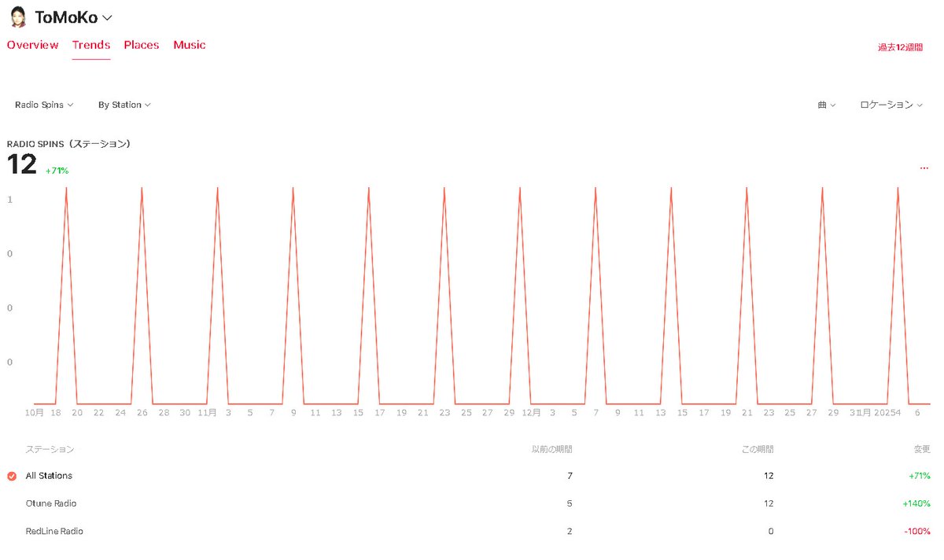
Task: Click the +140% change for Otune Radio
Action: [917, 503]
